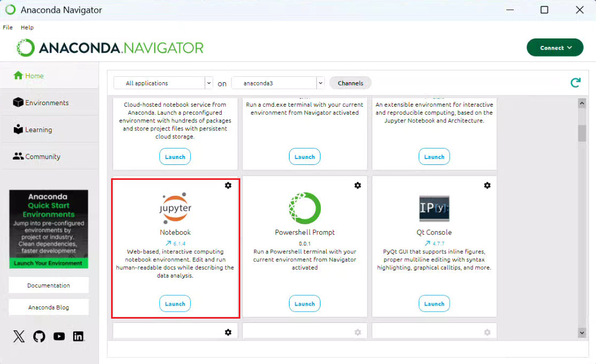Open the Jupyter Notebook settings gear
This screenshot has width=596, height=364.
[x=228, y=185]
